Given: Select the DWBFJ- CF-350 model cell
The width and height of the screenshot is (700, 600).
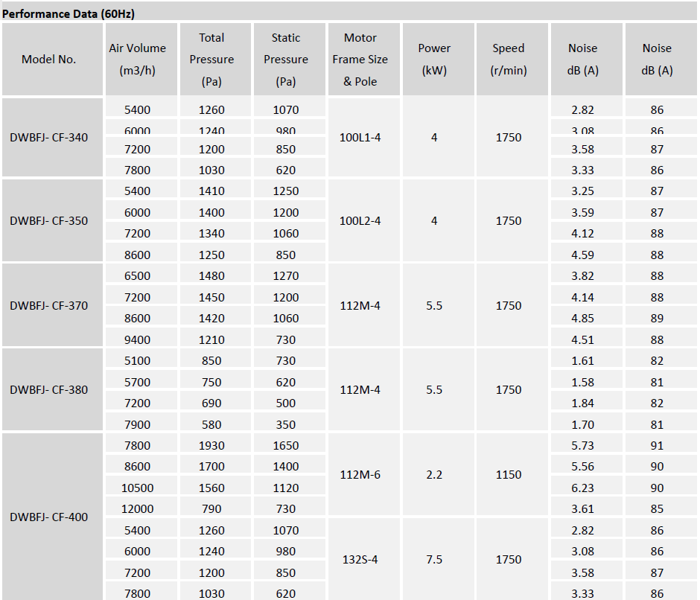Looking at the screenshot, I should pos(49,221).
